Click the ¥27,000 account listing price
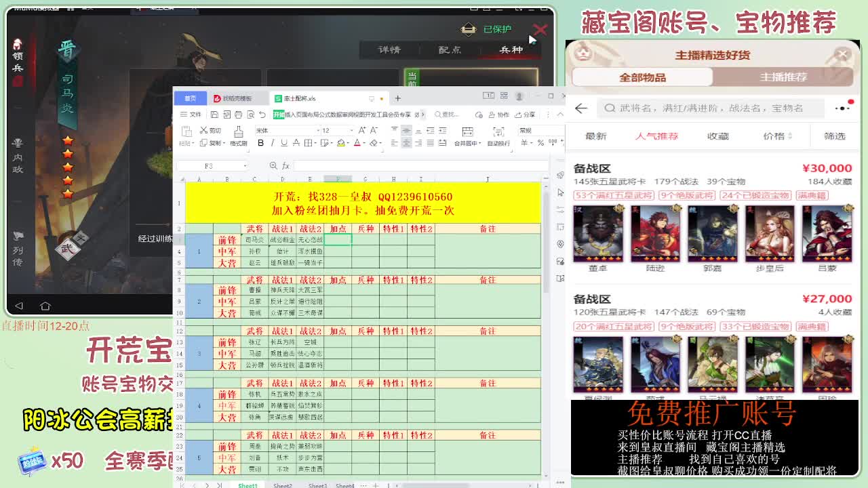Screen dimensions: 868x488 pos(827,299)
